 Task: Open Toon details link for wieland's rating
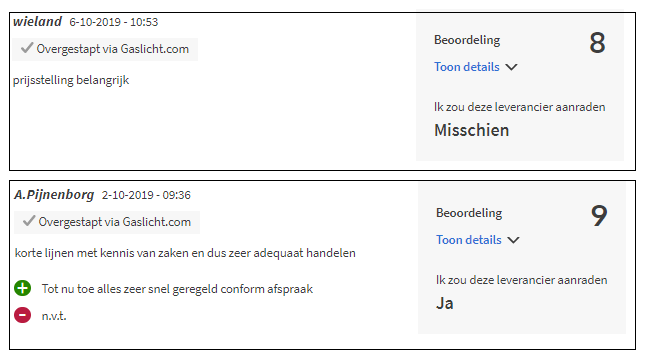click(x=466, y=67)
